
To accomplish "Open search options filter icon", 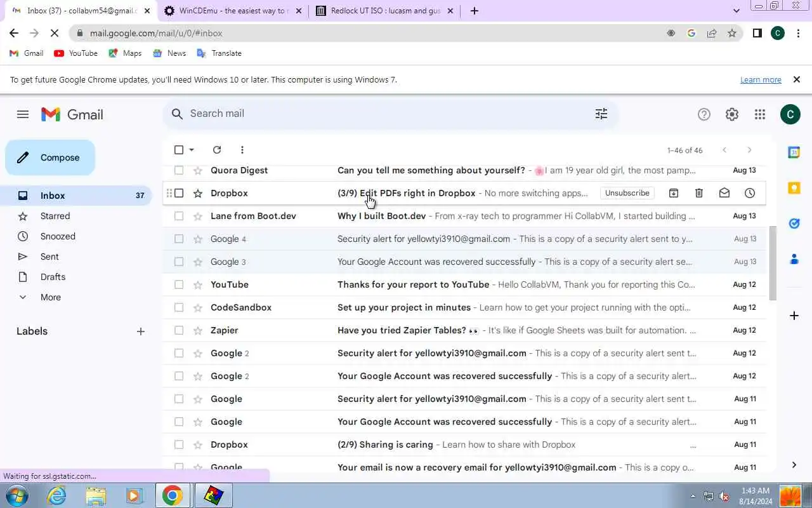I will 601,114.
